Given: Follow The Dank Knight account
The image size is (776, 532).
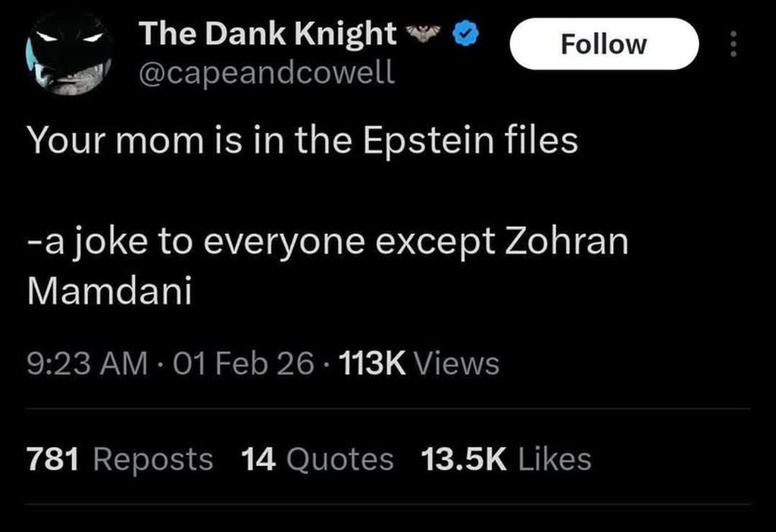Looking at the screenshot, I should [604, 45].
